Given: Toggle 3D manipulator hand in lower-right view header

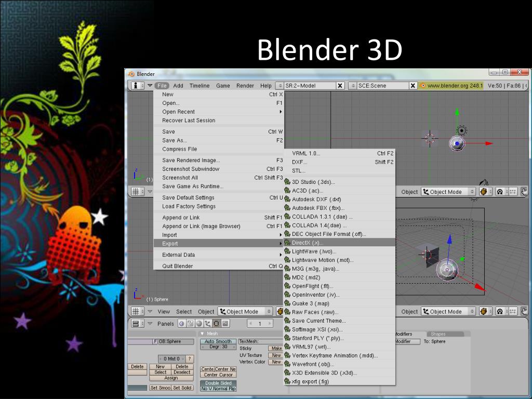Looking at the screenshot, I should (x=525, y=311).
